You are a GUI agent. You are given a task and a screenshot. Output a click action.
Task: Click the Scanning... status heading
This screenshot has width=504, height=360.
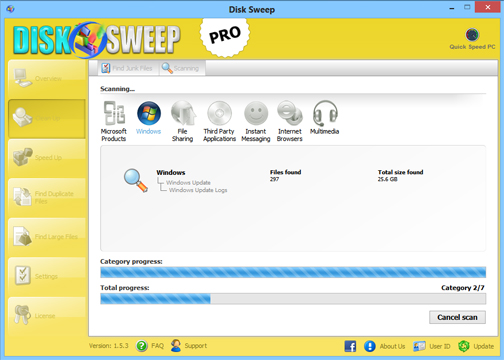tap(117, 89)
